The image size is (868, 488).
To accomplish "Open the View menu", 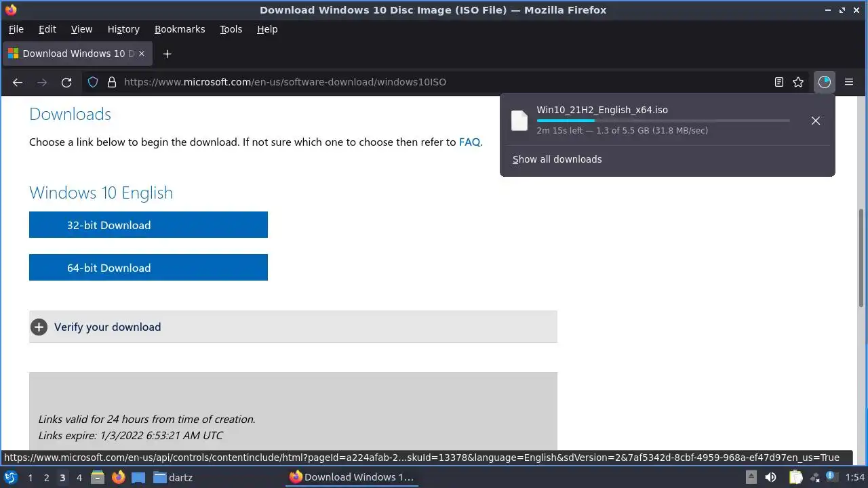I will pyautogui.click(x=81, y=29).
